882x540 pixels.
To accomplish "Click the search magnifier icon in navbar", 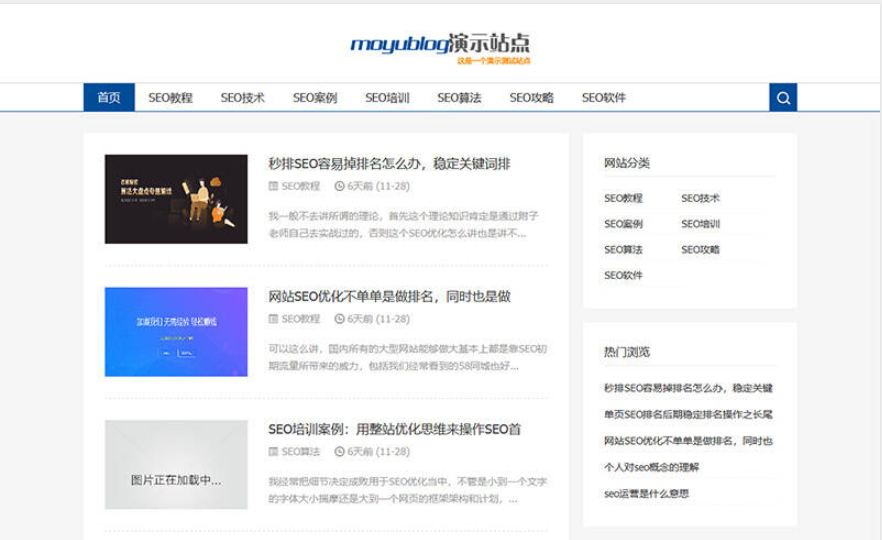I will coord(783,98).
